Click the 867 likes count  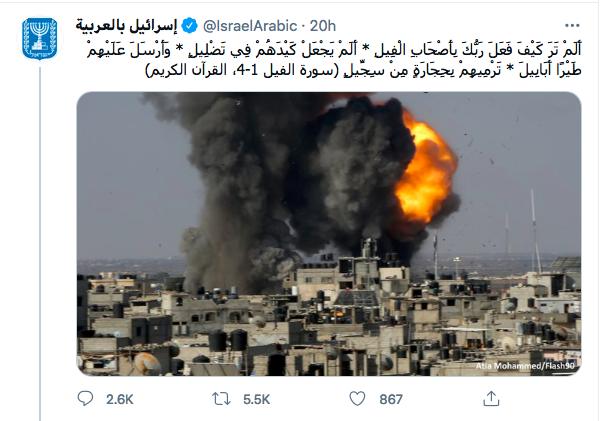[x=391, y=400]
